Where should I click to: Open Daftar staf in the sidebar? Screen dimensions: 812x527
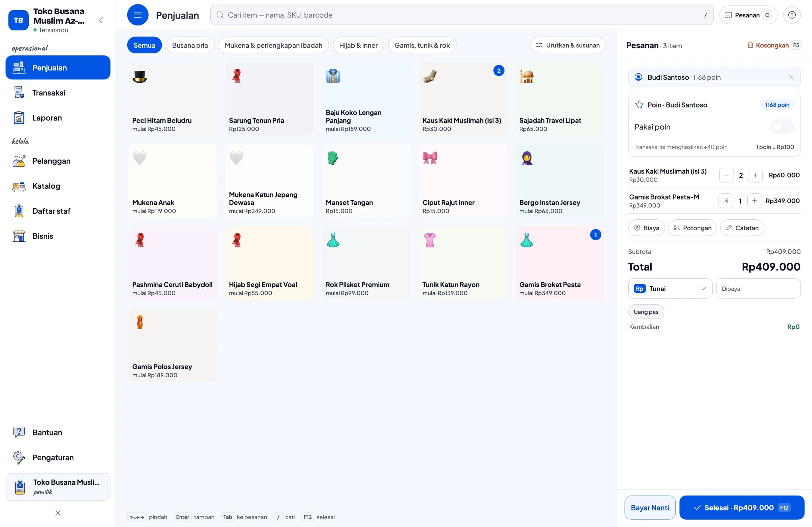coord(58,211)
